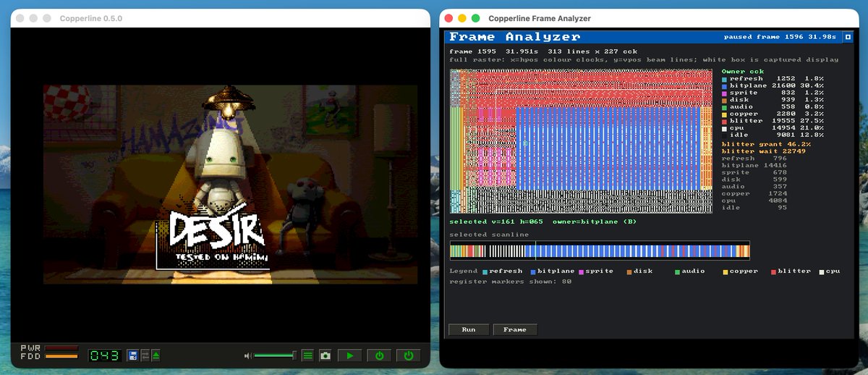
Task: Click the orange FDD activity LED
Action: [61, 356]
